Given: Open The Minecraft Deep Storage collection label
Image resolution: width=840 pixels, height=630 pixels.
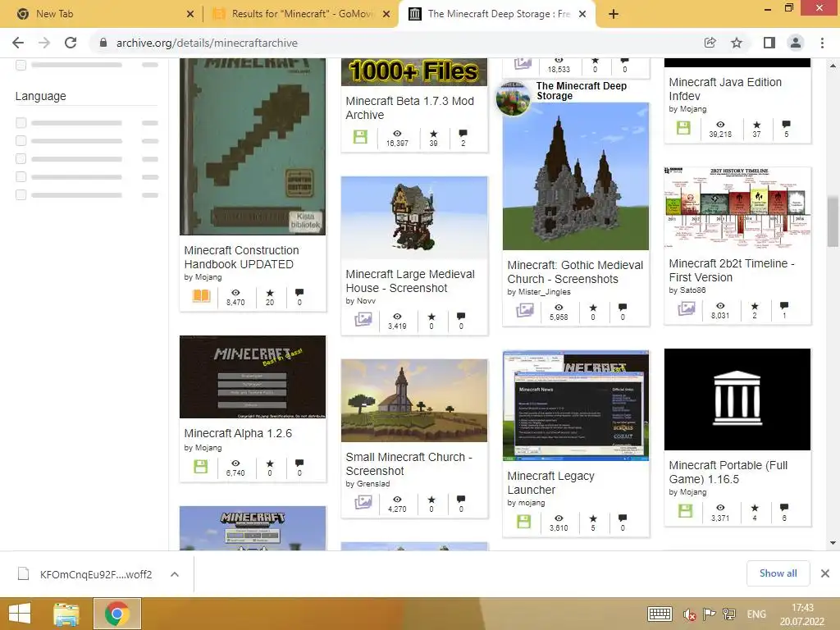Looking at the screenshot, I should pyautogui.click(x=582, y=91).
